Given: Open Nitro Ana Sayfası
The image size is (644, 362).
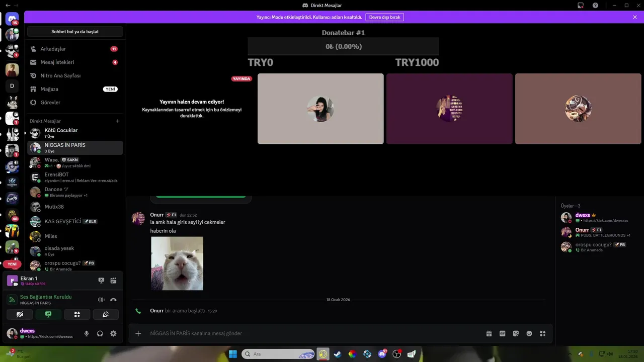Looking at the screenshot, I should point(74,75).
